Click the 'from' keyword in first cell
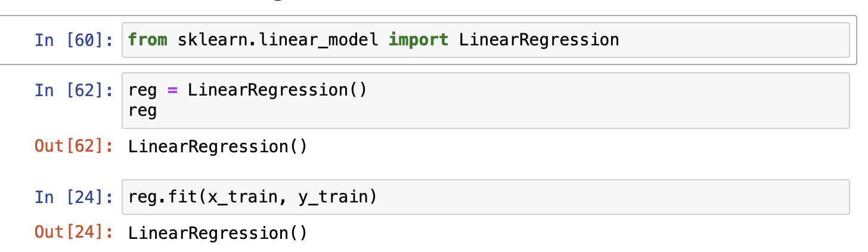The height and width of the screenshot is (252, 868). [x=148, y=40]
